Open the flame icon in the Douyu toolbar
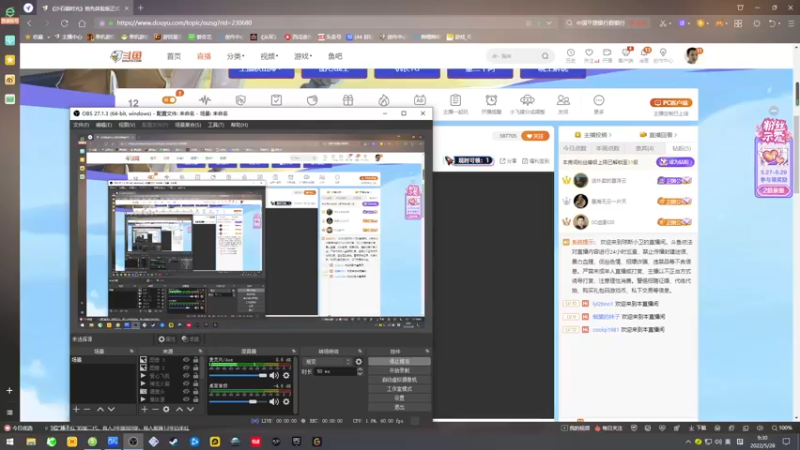800x450 pixels. tap(384, 100)
